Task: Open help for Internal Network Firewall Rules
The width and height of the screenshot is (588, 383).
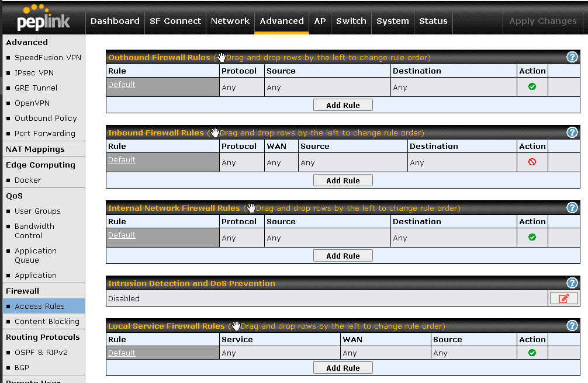Action: coord(572,207)
